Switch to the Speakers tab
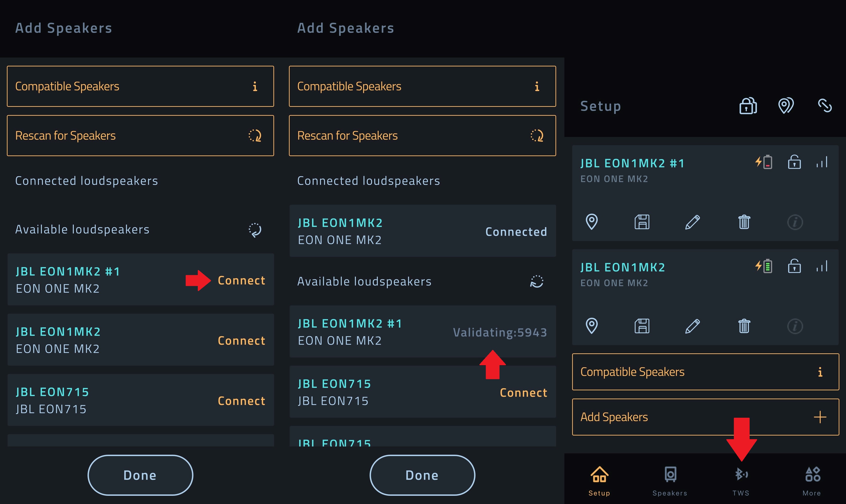 (670, 480)
